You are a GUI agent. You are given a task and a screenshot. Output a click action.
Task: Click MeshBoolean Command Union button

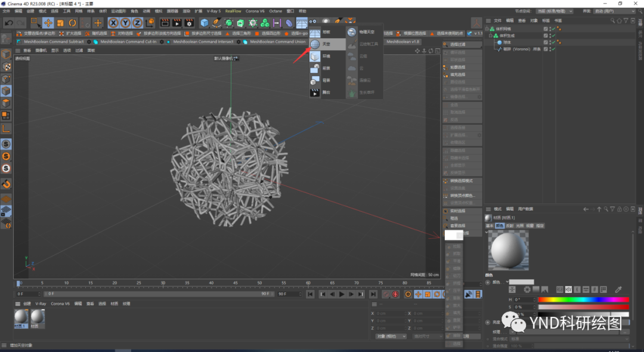[x=274, y=42]
